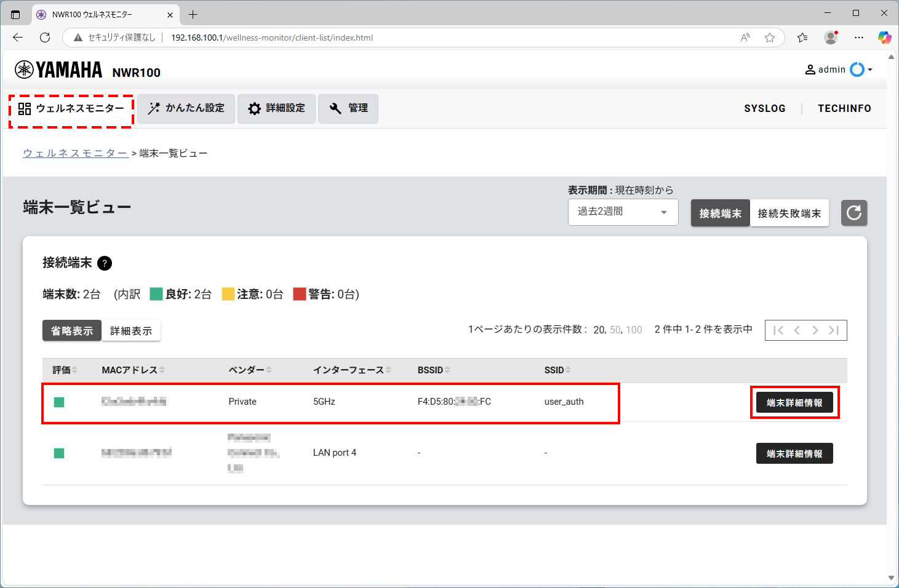Go to the first page of results
Viewport: 899px width, 588px height.
click(x=778, y=330)
